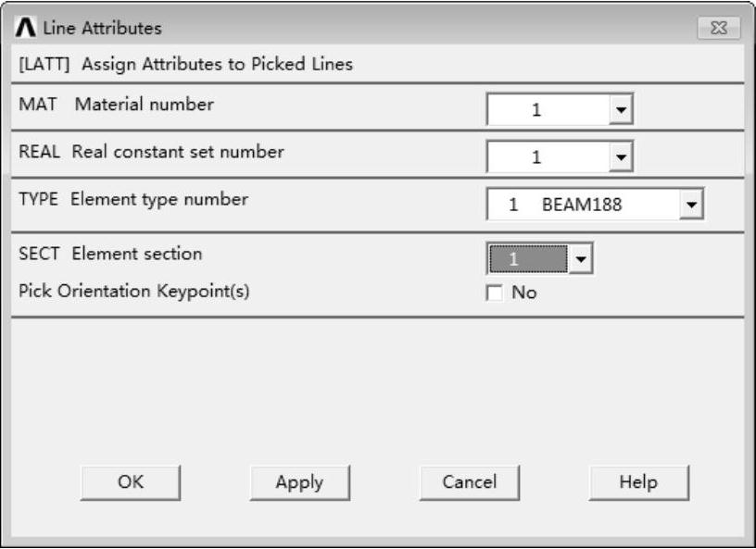Select the BEAM188 element type field

[582, 205]
